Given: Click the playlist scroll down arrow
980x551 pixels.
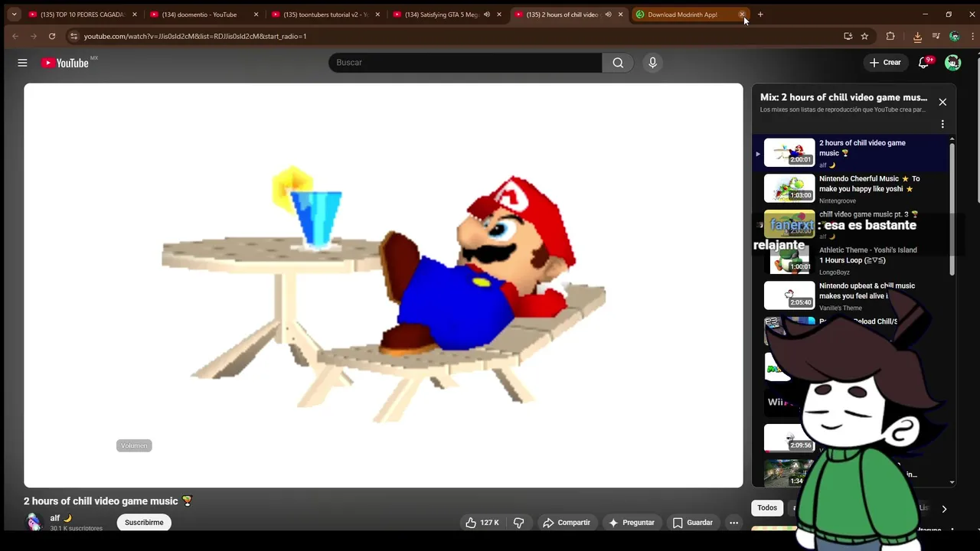Looking at the screenshot, I should 952,482.
